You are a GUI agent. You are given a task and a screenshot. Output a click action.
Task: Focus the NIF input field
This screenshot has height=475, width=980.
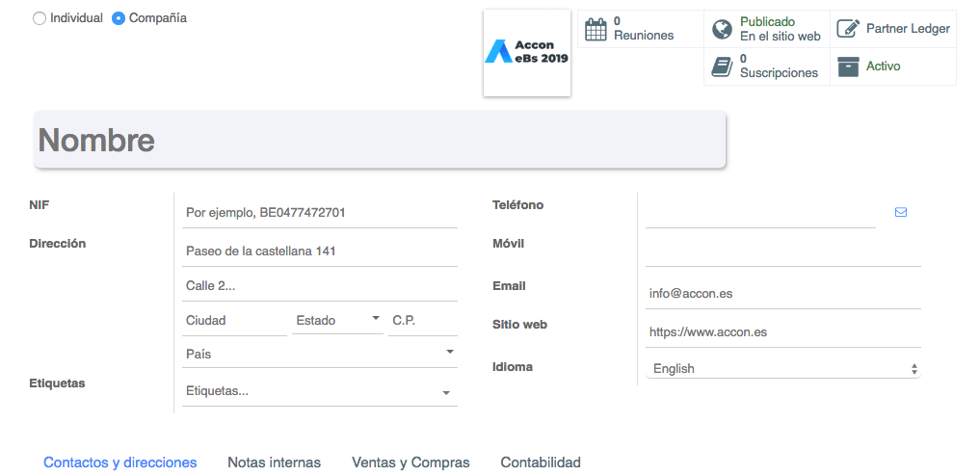[319, 212]
